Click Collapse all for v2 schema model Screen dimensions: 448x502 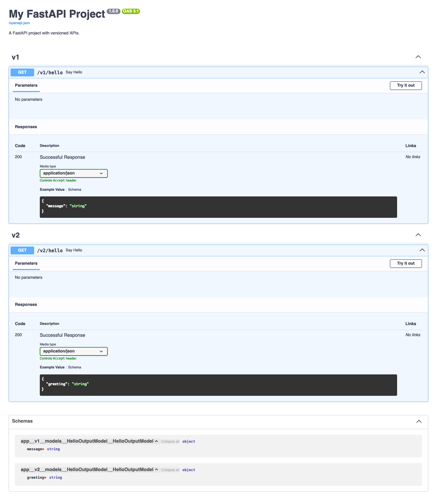(170, 470)
